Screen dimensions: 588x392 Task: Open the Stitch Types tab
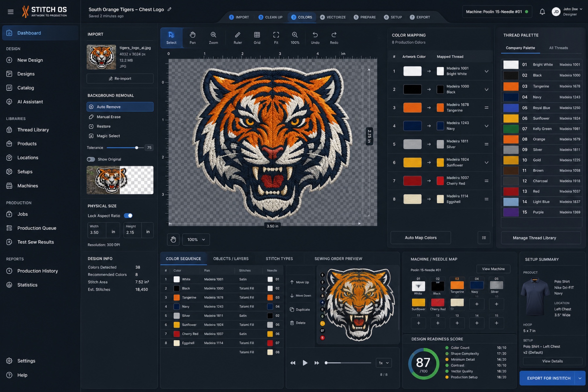(x=279, y=259)
